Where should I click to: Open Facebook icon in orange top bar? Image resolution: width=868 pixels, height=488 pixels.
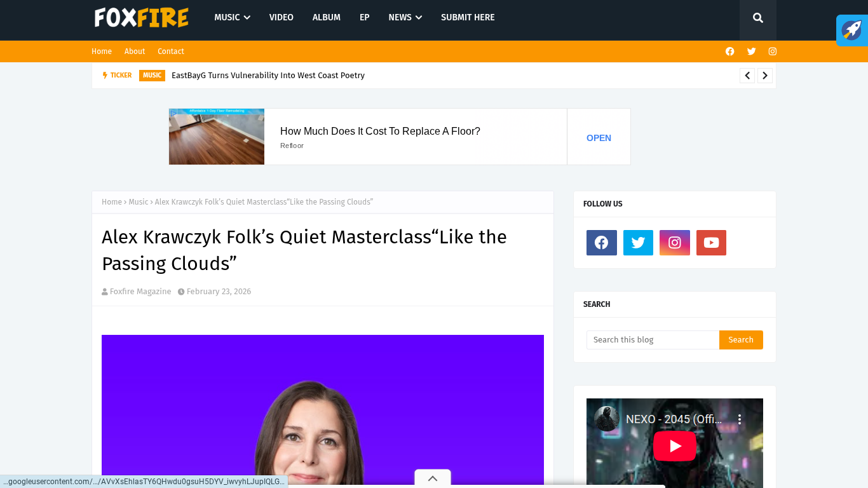[729, 51]
